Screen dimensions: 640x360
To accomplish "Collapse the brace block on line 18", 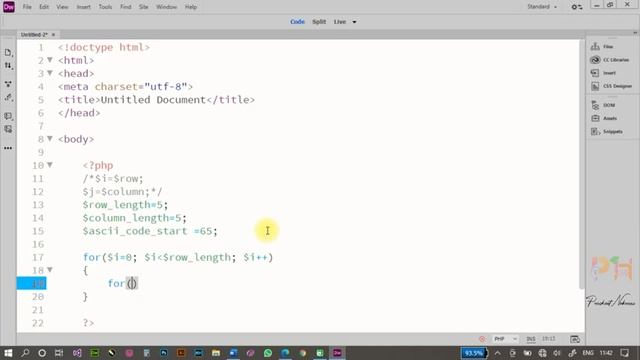I will (x=50, y=270).
